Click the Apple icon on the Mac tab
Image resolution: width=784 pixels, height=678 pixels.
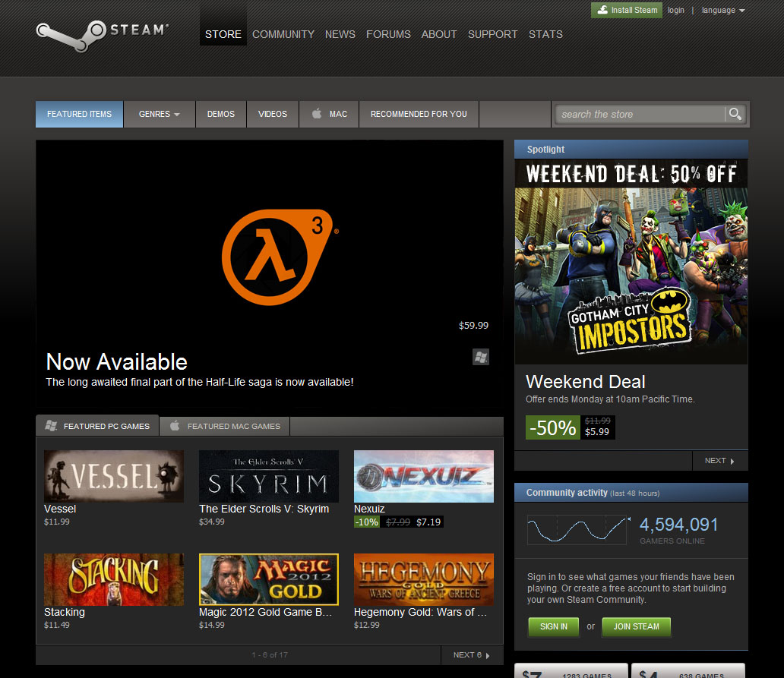(x=317, y=113)
